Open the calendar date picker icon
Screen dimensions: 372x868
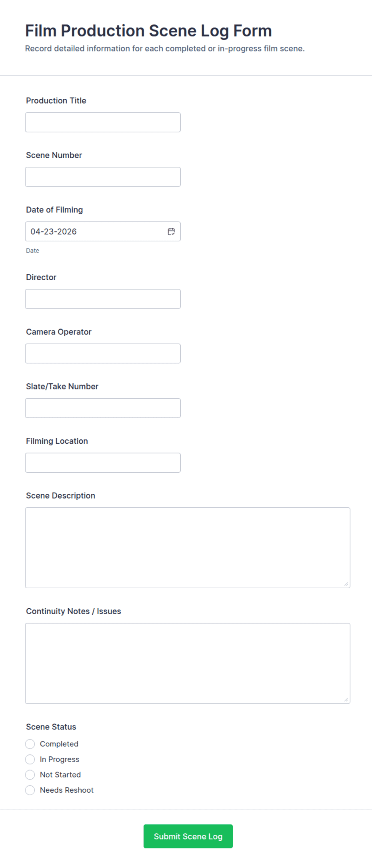pos(171,231)
